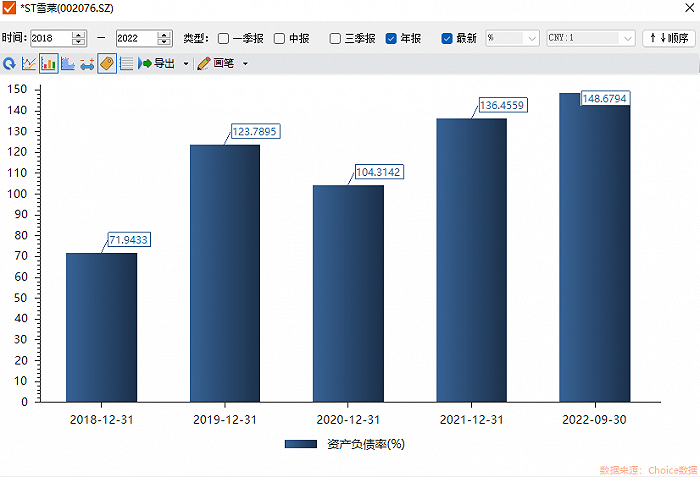Click the horizontal resize arrows icon

point(87,64)
